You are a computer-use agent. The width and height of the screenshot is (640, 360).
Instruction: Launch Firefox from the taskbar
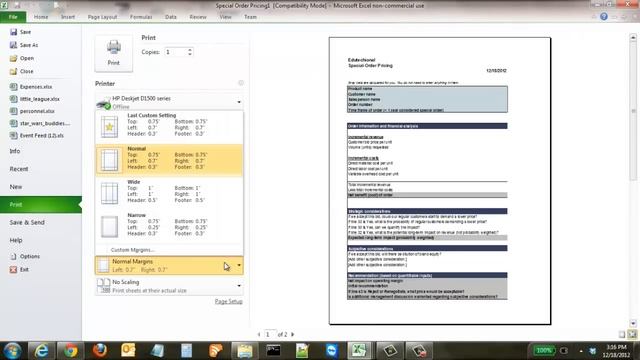click(99, 351)
